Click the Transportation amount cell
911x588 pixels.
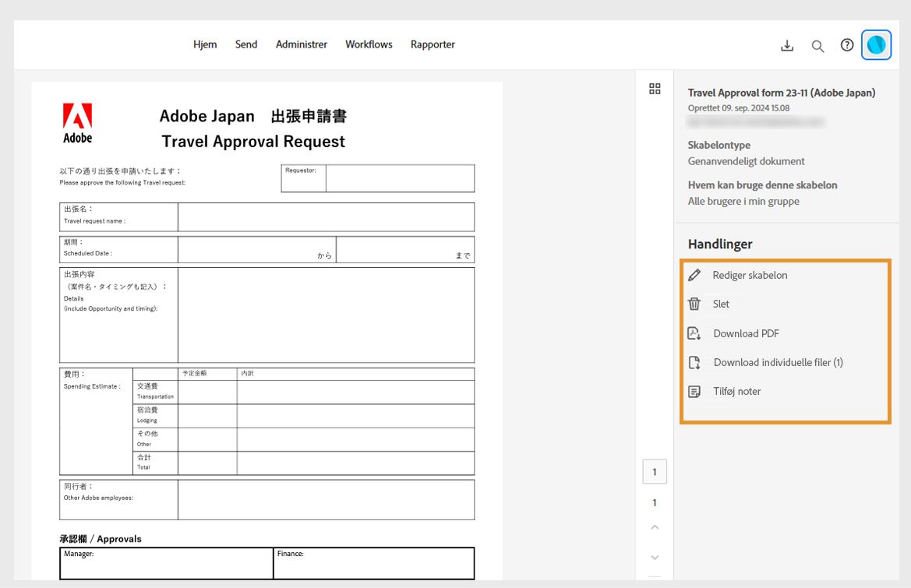click(207, 393)
